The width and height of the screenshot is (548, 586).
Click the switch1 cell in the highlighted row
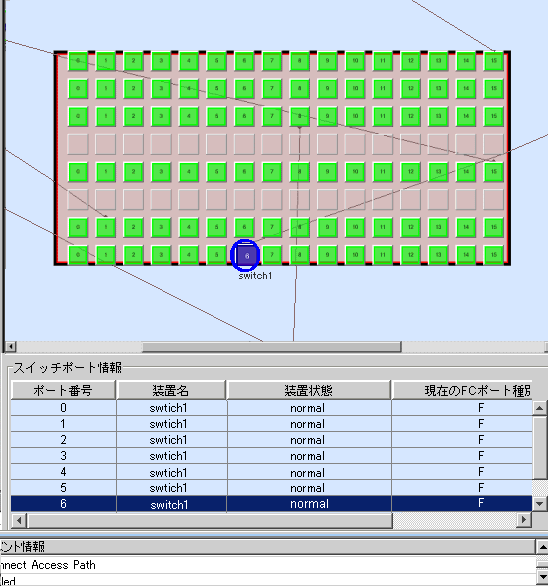(171, 504)
